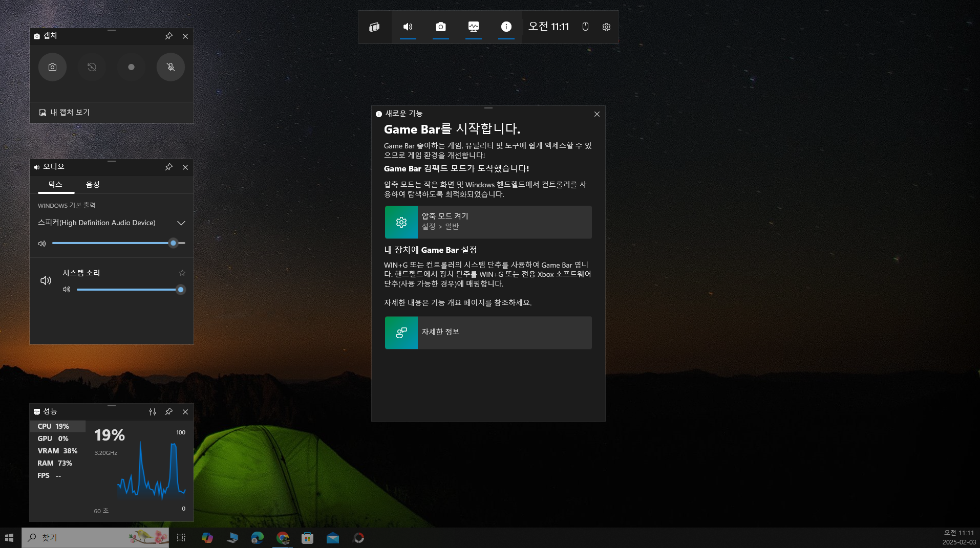Click the 'Game Bar를 시작합니다.' heading

452,129
